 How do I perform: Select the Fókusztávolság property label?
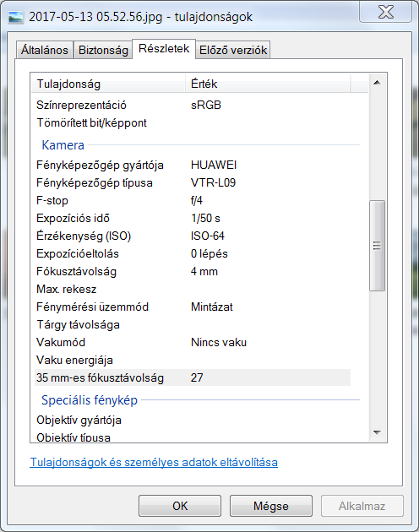click(76, 271)
